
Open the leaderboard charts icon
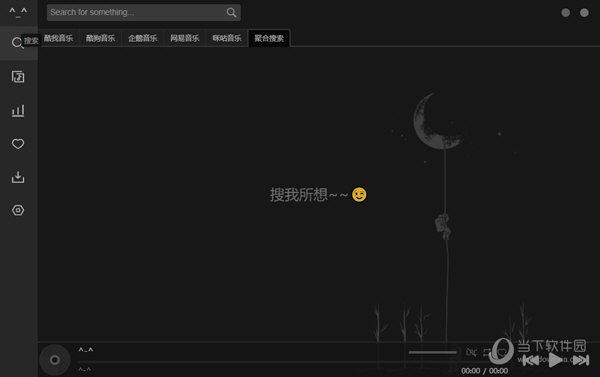tap(18, 111)
